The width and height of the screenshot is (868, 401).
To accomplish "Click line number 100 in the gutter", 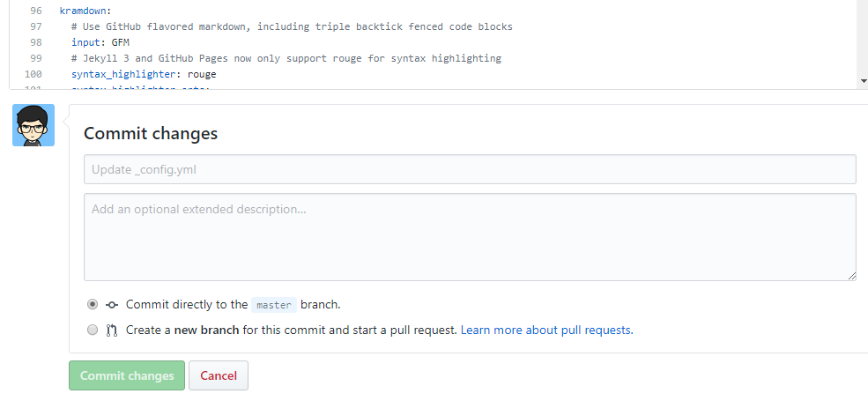I will (33, 74).
